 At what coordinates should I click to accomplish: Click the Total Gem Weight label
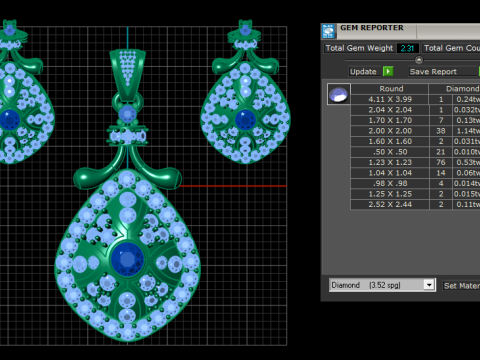(359, 48)
